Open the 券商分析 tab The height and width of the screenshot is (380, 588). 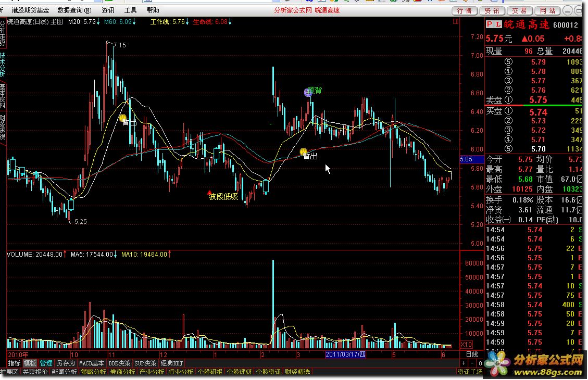(122, 372)
